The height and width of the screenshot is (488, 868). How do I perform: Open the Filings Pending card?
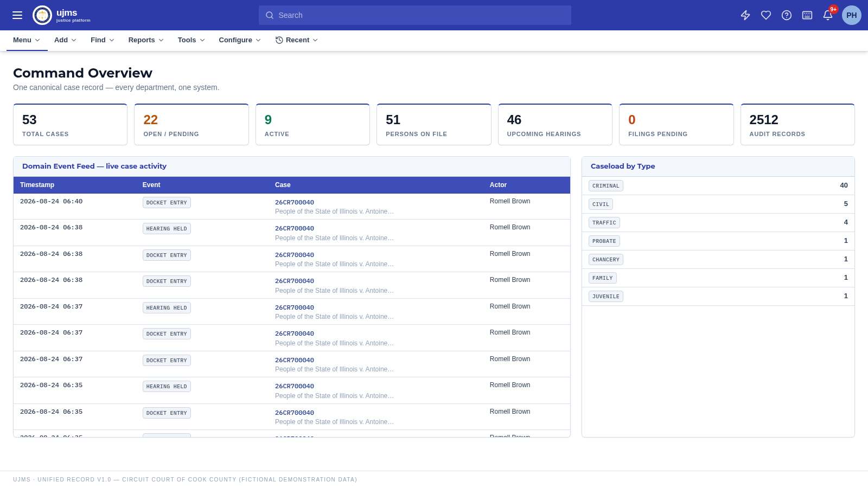[x=676, y=125]
